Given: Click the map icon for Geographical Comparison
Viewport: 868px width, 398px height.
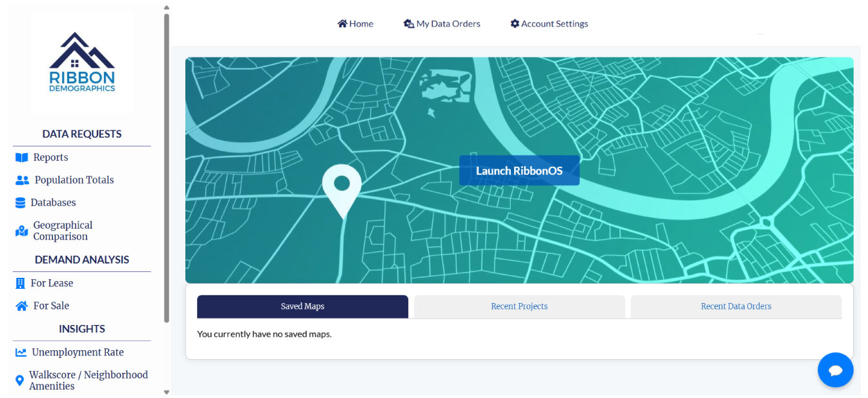Looking at the screenshot, I should click(21, 231).
